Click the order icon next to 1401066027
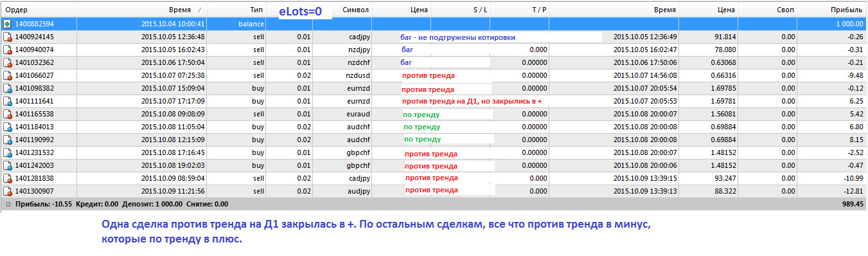868x256 pixels. (x=7, y=75)
